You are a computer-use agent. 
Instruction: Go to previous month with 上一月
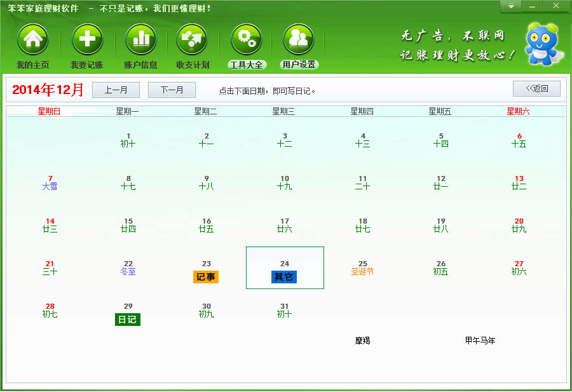[116, 90]
